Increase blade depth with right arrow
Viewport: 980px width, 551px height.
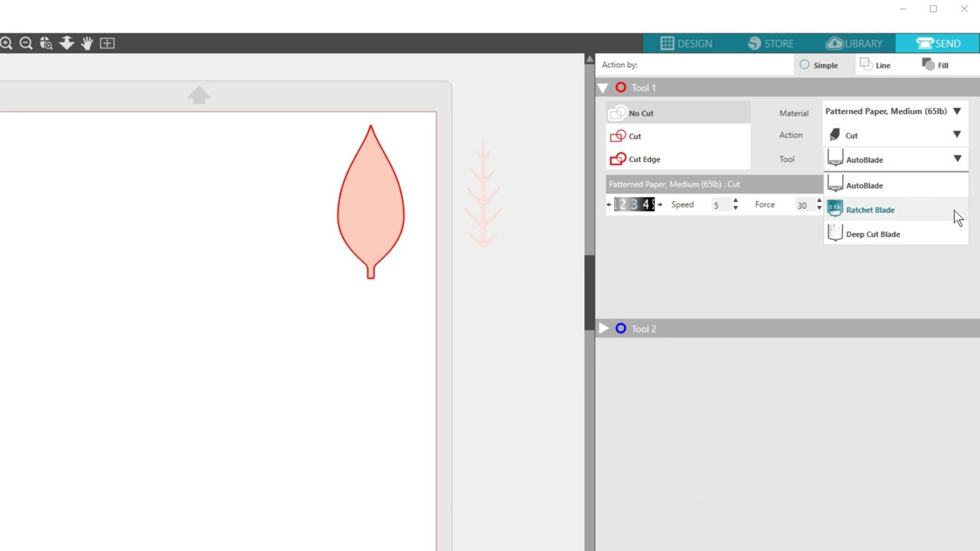point(660,204)
